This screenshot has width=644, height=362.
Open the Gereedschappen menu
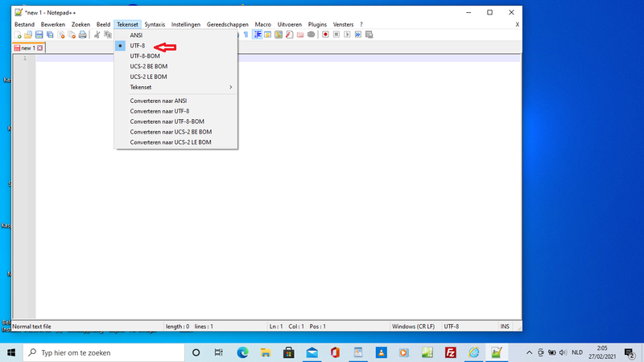click(x=228, y=25)
